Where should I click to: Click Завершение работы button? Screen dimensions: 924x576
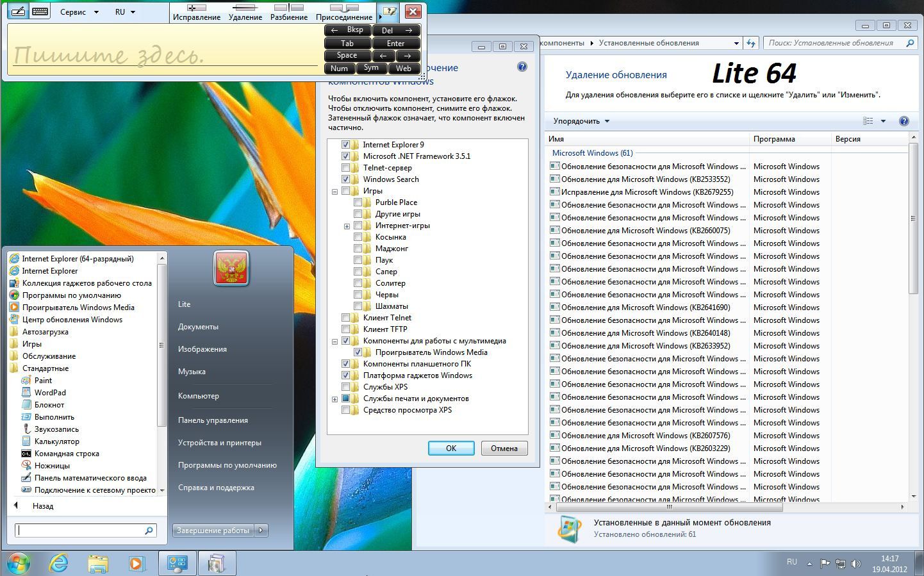[213, 530]
